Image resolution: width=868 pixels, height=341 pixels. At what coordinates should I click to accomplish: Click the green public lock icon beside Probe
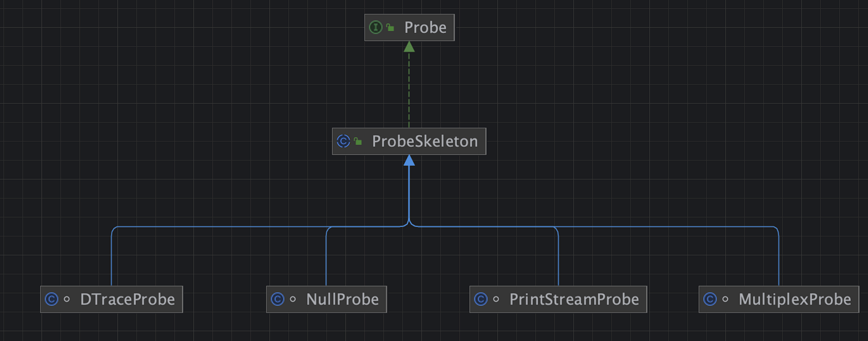coord(390,28)
